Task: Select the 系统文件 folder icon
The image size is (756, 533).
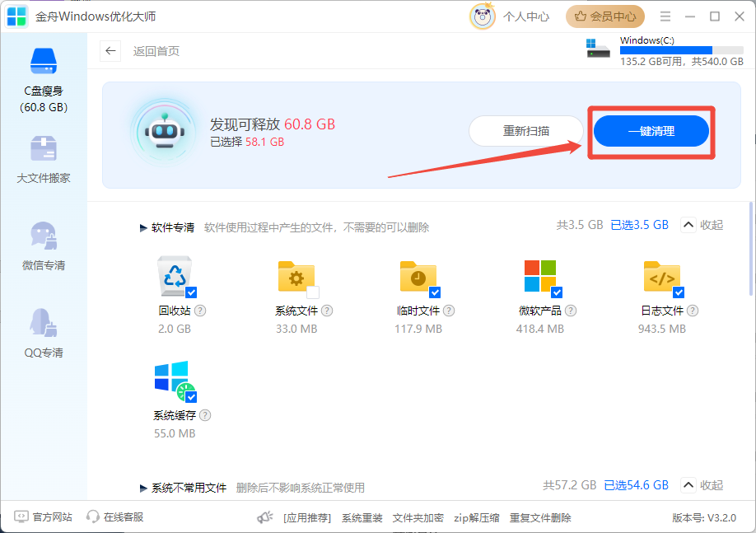Action: click(x=296, y=277)
